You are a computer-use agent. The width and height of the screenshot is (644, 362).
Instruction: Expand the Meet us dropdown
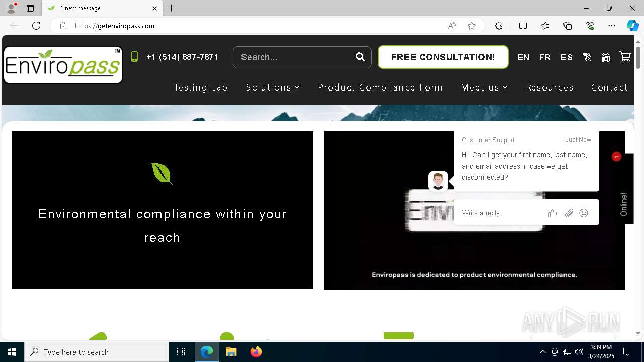click(x=485, y=87)
